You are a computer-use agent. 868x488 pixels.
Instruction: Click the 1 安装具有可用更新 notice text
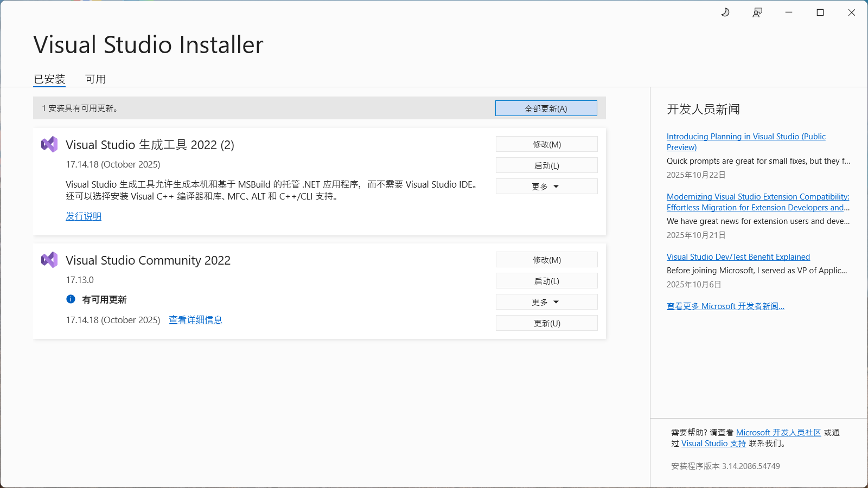[x=80, y=108]
